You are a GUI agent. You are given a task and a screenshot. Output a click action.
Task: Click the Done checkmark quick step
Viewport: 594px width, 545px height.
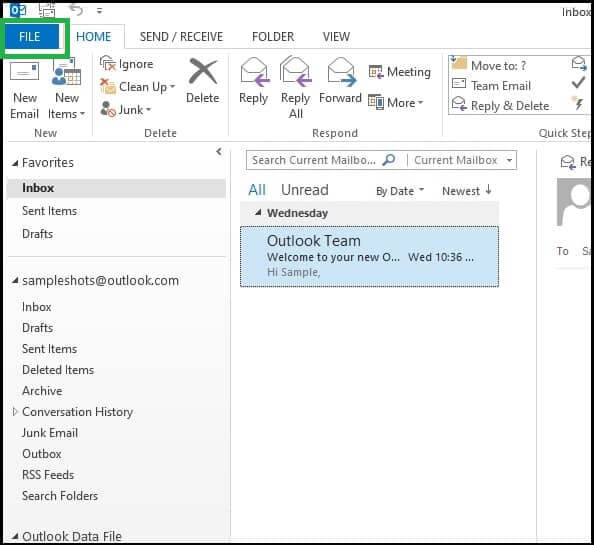pos(578,83)
